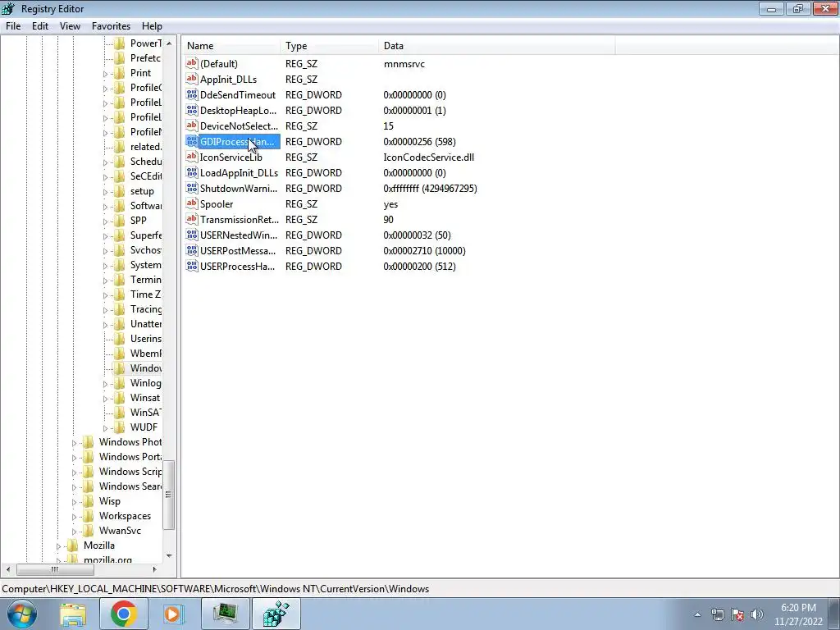Click the data value mnmsrvc
The width and height of the screenshot is (840, 630).
tap(404, 64)
